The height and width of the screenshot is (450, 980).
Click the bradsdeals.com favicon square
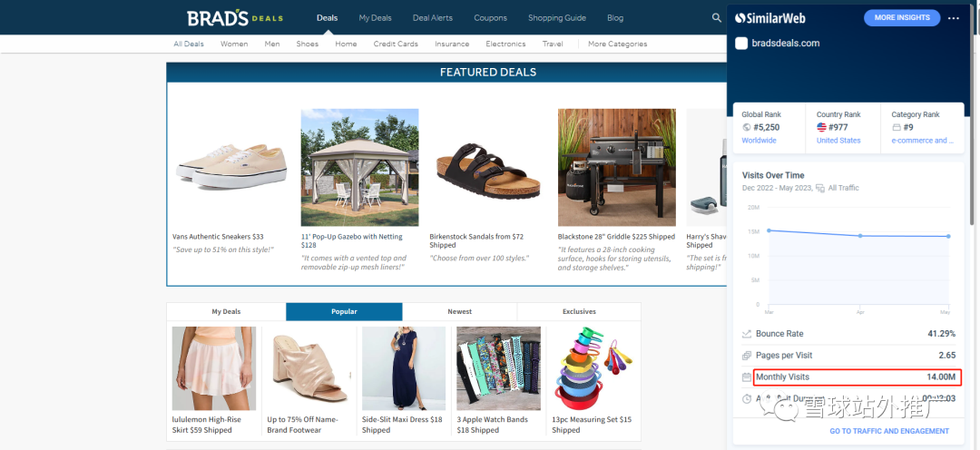[x=741, y=44]
